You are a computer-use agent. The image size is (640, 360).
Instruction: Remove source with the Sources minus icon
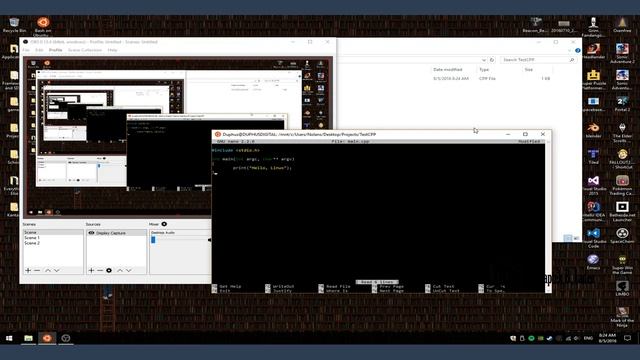pos(100,270)
